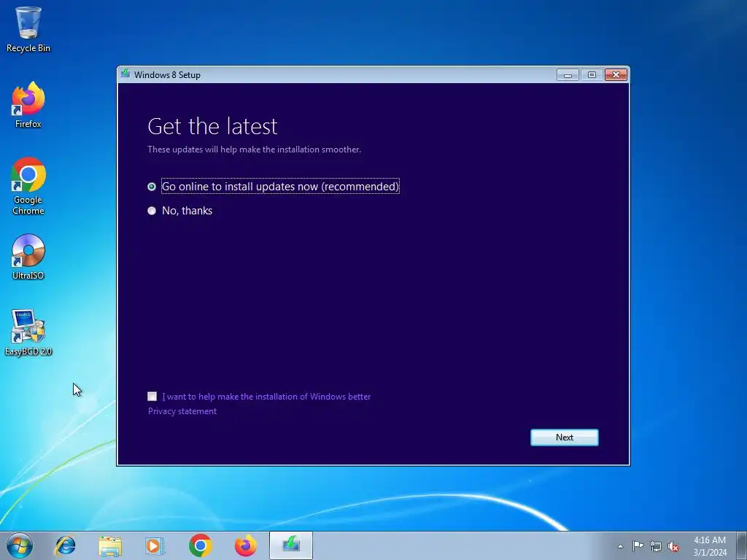Image resolution: width=747 pixels, height=560 pixels.
Task: Open Windows Explorer from the taskbar
Action: click(110, 545)
